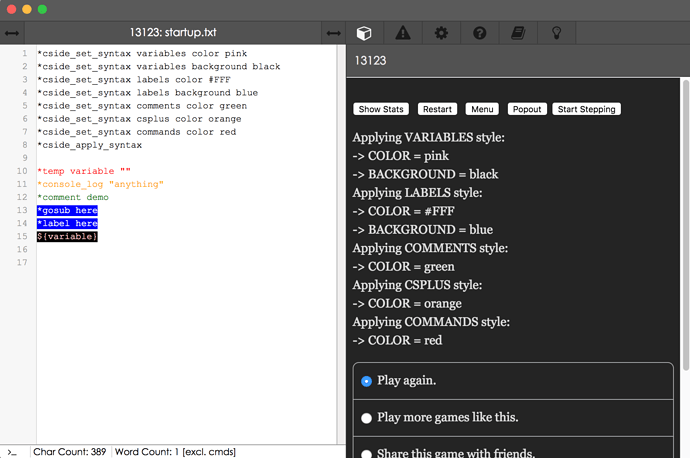Click the Char Count: 389 status

(x=70, y=452)
